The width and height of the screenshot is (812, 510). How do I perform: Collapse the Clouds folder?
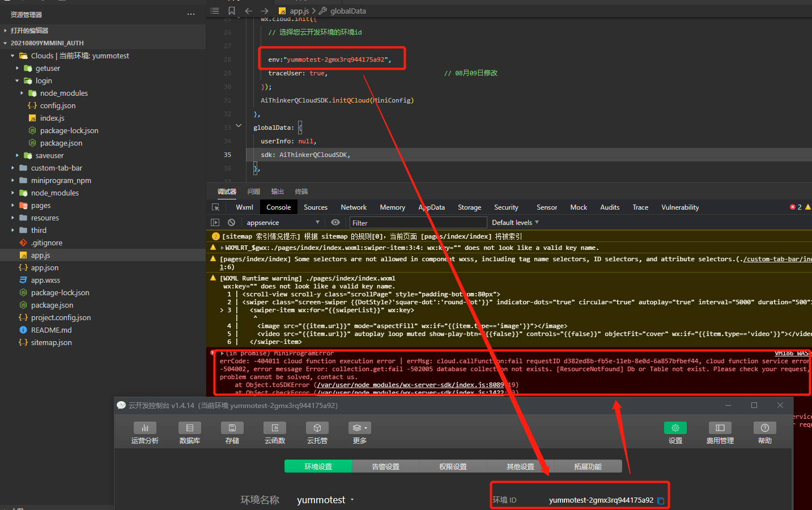click(12, 56)
